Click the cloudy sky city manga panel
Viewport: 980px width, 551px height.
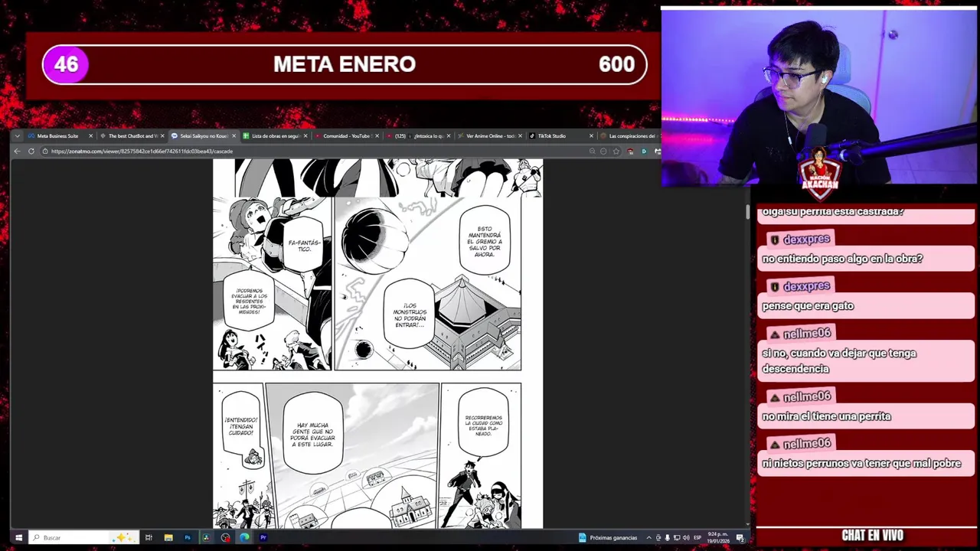352,455
